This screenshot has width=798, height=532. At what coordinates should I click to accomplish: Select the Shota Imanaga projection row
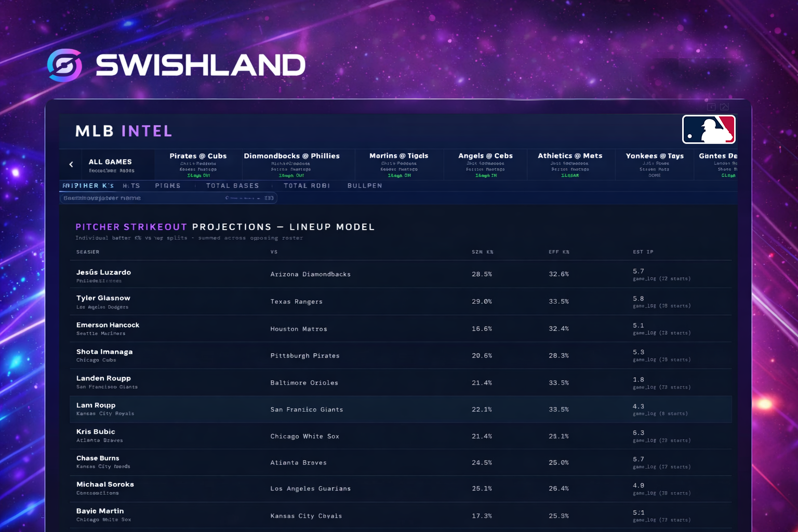(x=364, y=355)
